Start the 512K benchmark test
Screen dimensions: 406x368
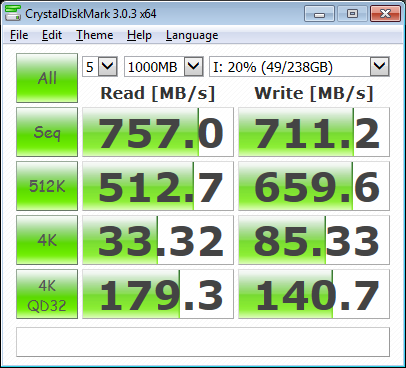pos(47,186)
